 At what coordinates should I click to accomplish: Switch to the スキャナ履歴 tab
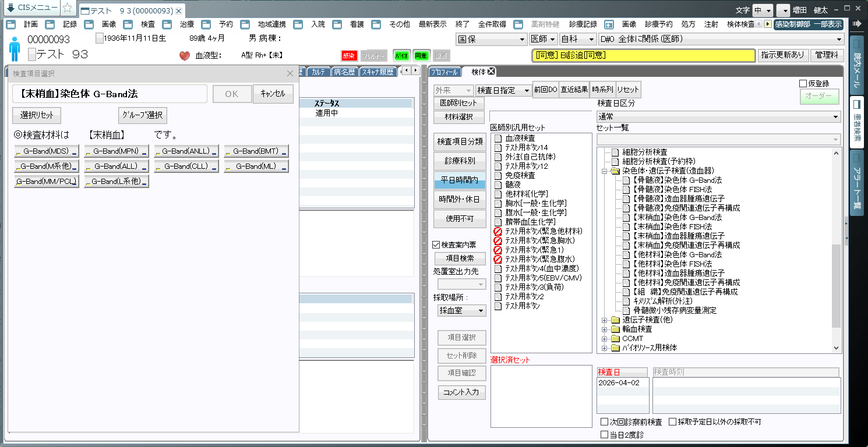[378, 72]
